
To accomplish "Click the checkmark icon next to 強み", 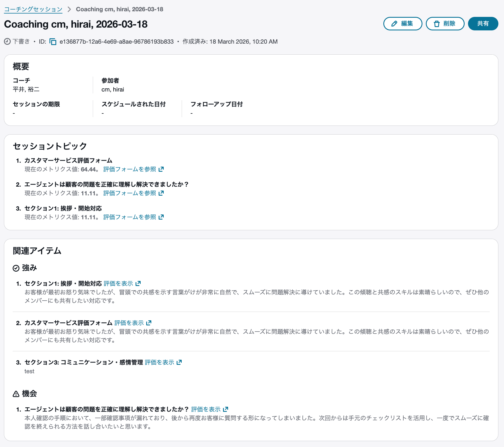I will point(16,268).
